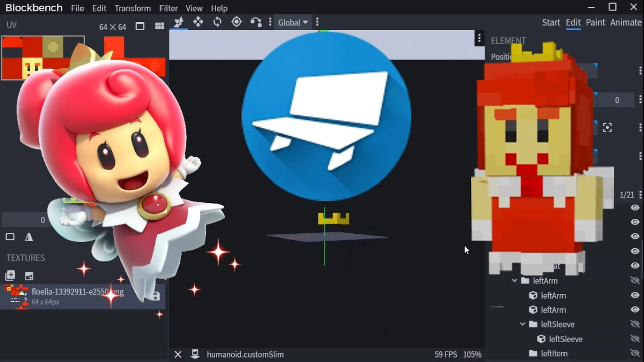Select the Move tool in the toolbar
644x362 pixels.
point(178,22)
